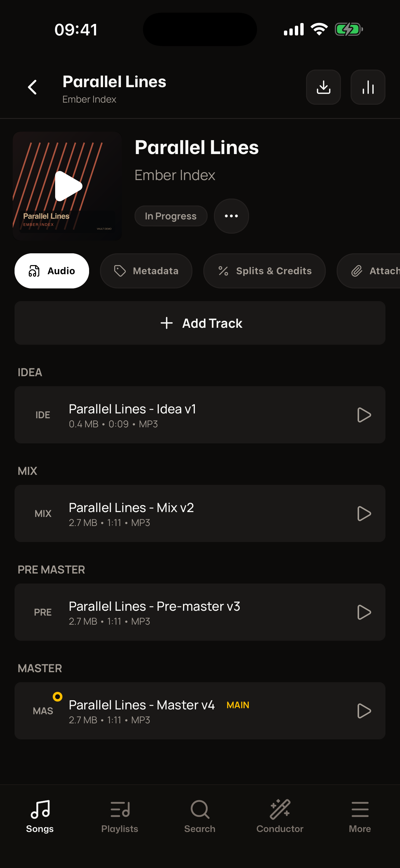Image resolution: width=400 pixels, height=868 pixels.
Task: Open the More menu
Action: (x=359, y=816)
